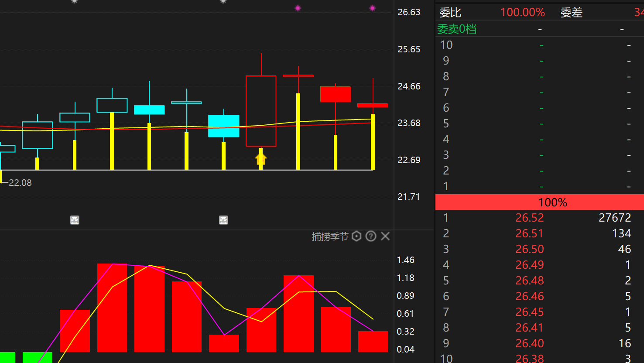Select buy price 26.41
The image size is (644, 363).
530,328
